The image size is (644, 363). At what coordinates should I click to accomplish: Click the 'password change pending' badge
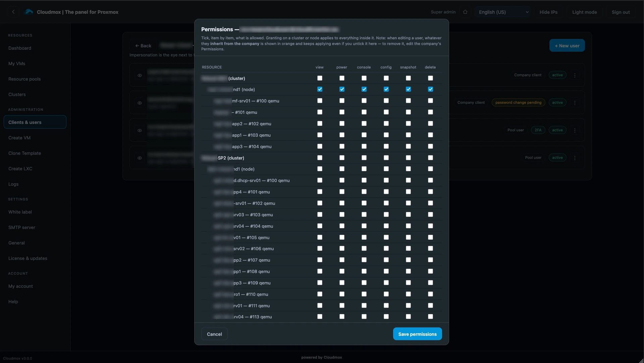click(x=518, y=103)
